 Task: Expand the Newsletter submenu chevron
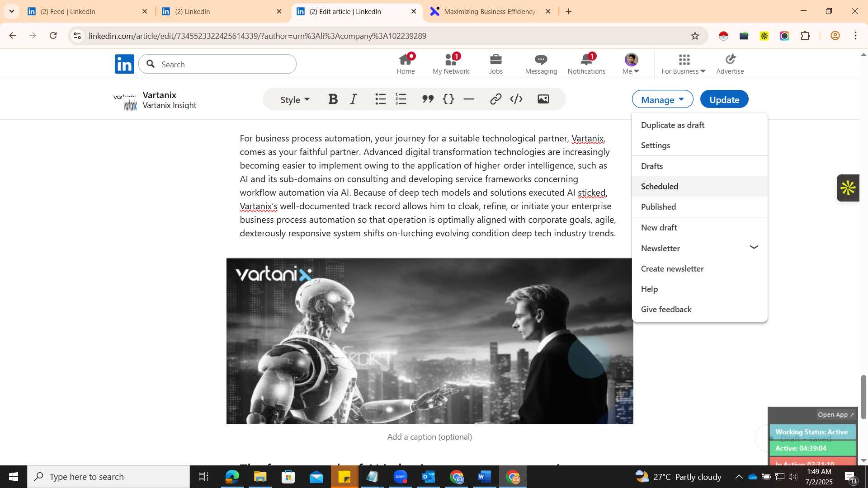pos(754,247)
